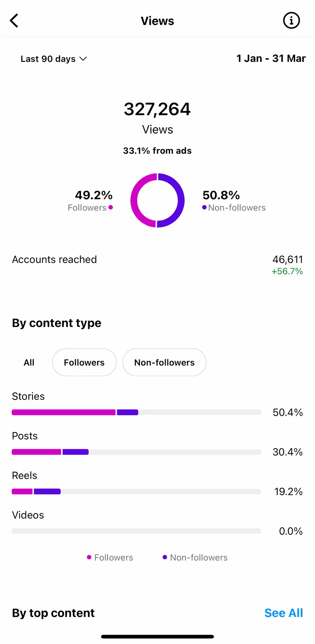Click the donut chart ring
Viewport: 315px width, 644px height.
[157, 200]
